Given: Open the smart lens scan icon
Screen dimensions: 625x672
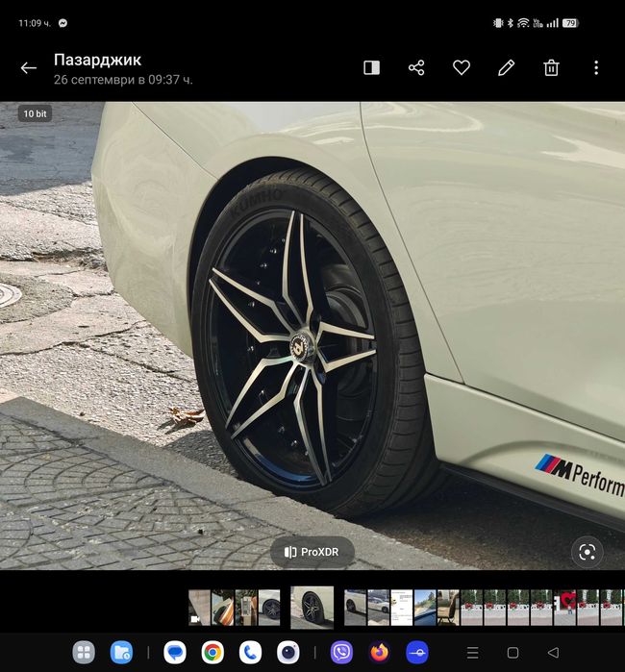Looking at the screenshot, I should click(x=587, y=552).
